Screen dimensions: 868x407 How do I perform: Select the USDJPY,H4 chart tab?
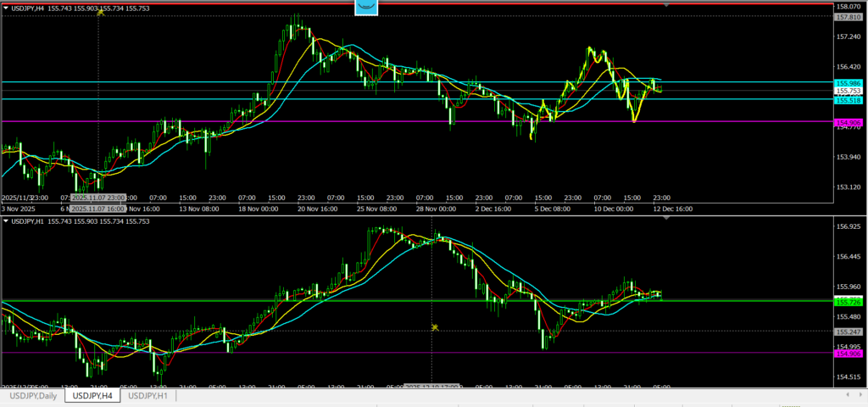(92, 396)
